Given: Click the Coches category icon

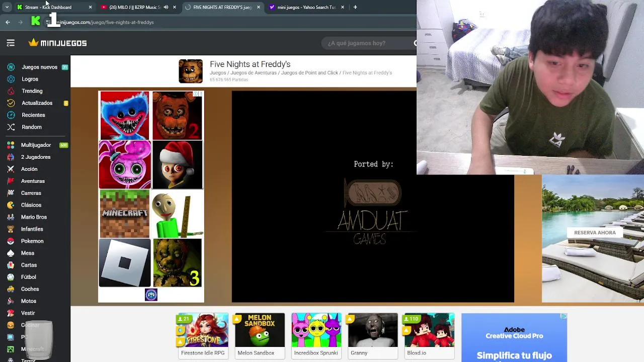Looking at the screenshot, I should (11, 289).
